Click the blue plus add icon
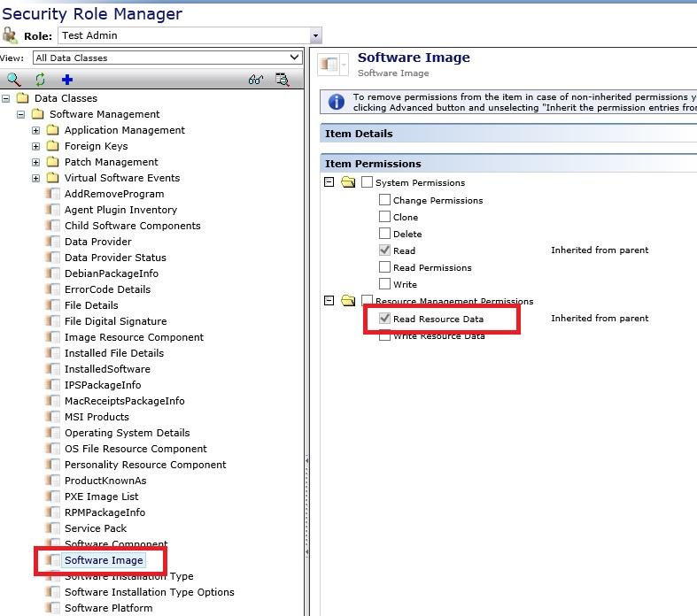The width and height of the screenshot is (697, 616). pos(66,80)
